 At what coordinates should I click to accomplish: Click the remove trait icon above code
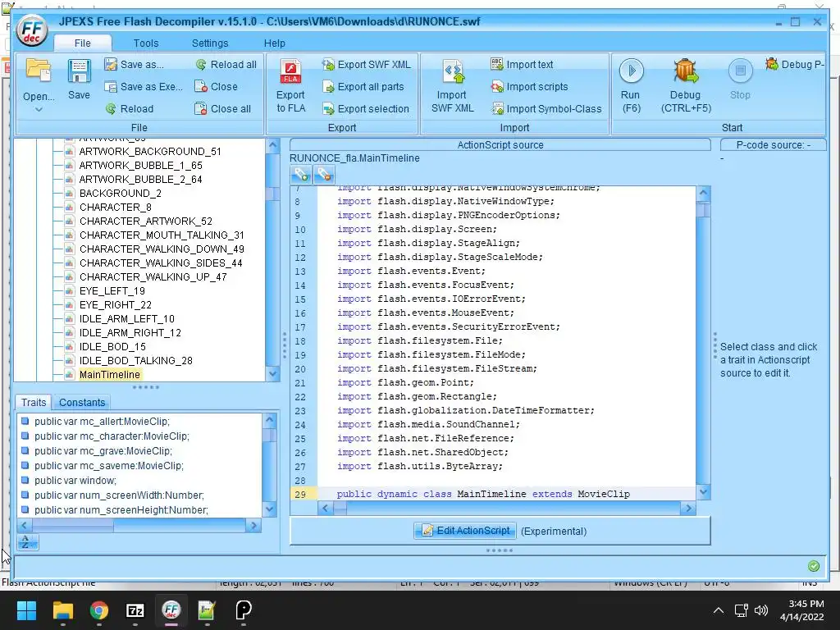pos(323,175)
